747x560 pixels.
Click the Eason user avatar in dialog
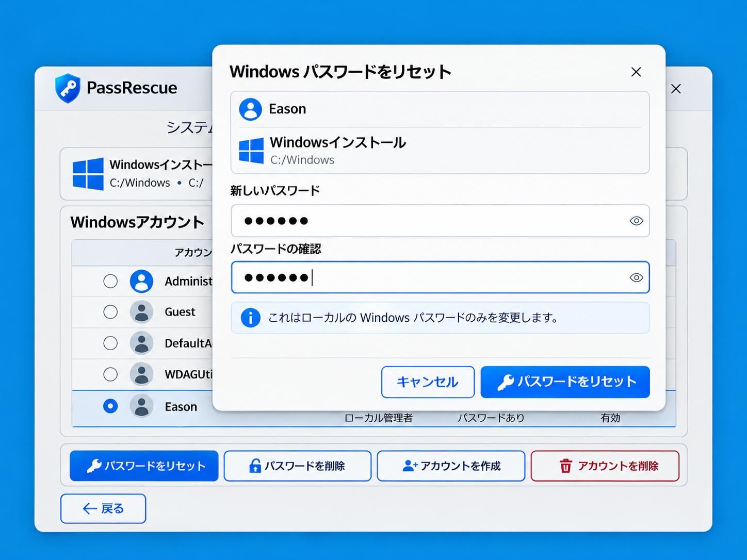[250, 109]
